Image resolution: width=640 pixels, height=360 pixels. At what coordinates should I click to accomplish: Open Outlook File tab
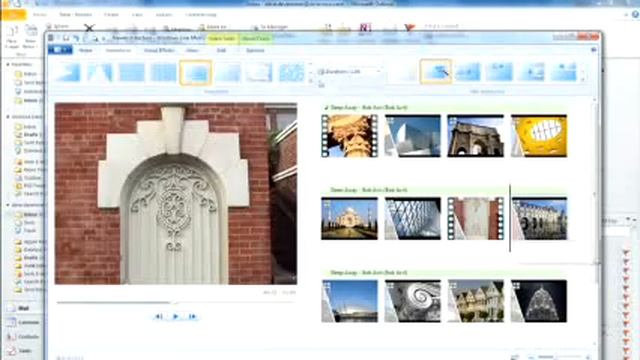click(13, 15)
